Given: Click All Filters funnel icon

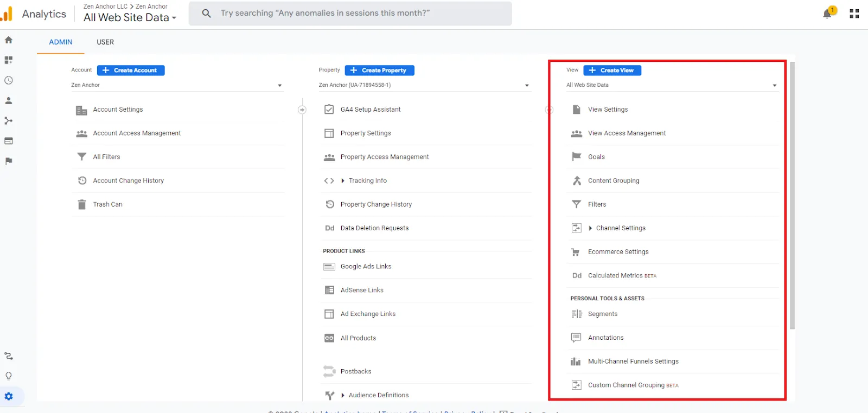Looking at the screenshot, I should 81,157.
